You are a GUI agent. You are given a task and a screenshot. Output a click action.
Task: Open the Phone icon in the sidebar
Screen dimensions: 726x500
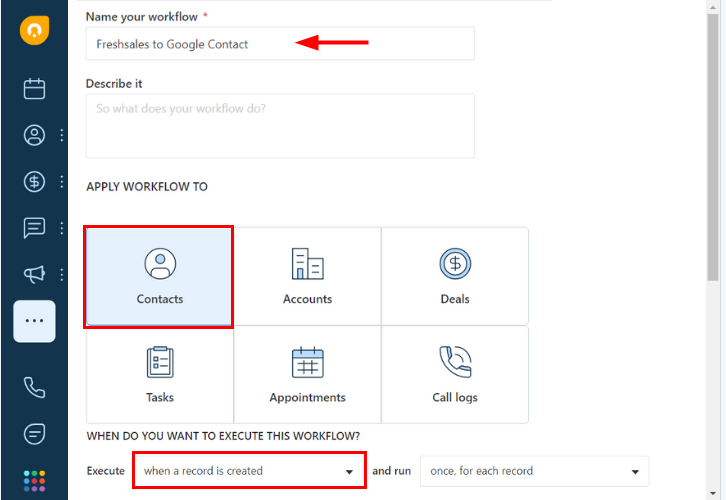click(x=34, y=388)
